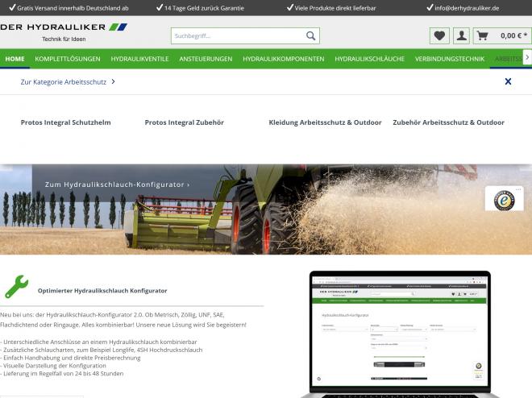The height and width of the screenshot is (398, 532).
Task: Open the HOME menu tab
Action: (15, 59)
